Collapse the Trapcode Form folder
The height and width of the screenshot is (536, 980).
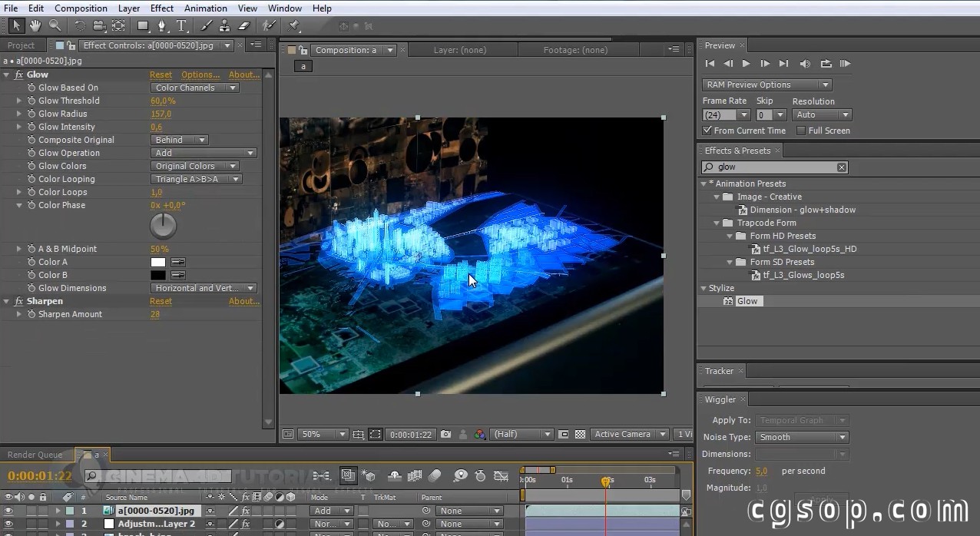[x=717, y=223]
